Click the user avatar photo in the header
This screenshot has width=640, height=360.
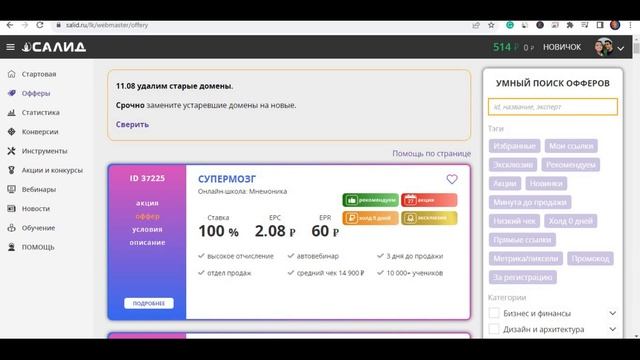tap(603, 47)
